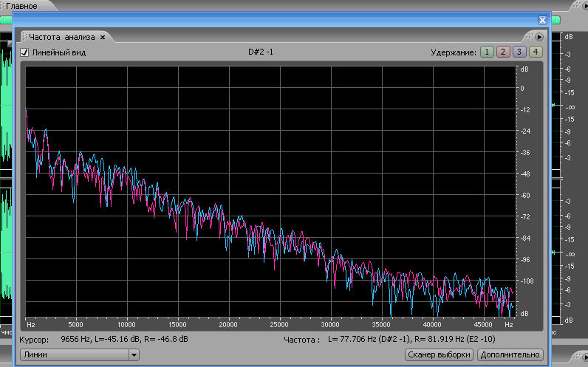Click the dB label atop the graph scale
The width and height of the screenshot is (588, 367).
524,69
